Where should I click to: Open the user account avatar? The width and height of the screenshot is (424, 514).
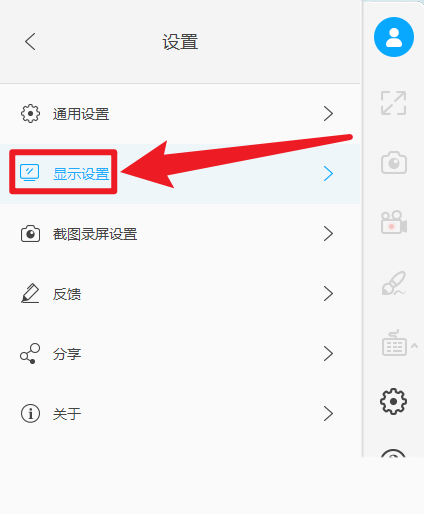click(x=394, y=37)
